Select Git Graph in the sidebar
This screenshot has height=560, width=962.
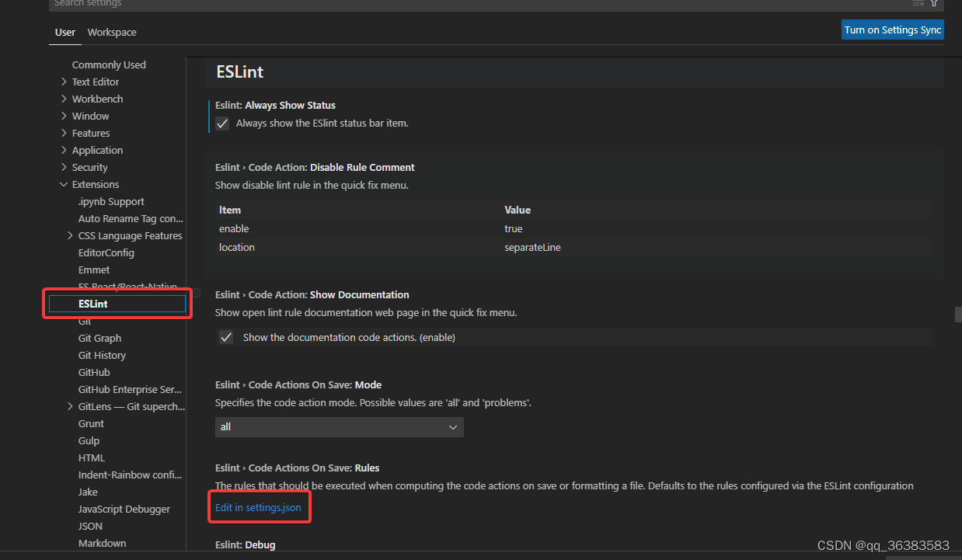tap(99, 338)
